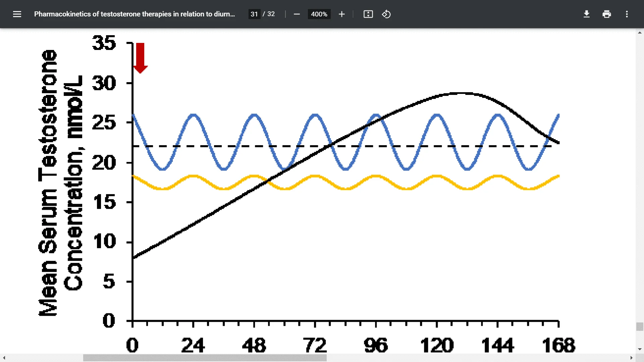644x362 pixels.
Task: Click the vertical scrollbar down arrow
Action: pos(640,349)
